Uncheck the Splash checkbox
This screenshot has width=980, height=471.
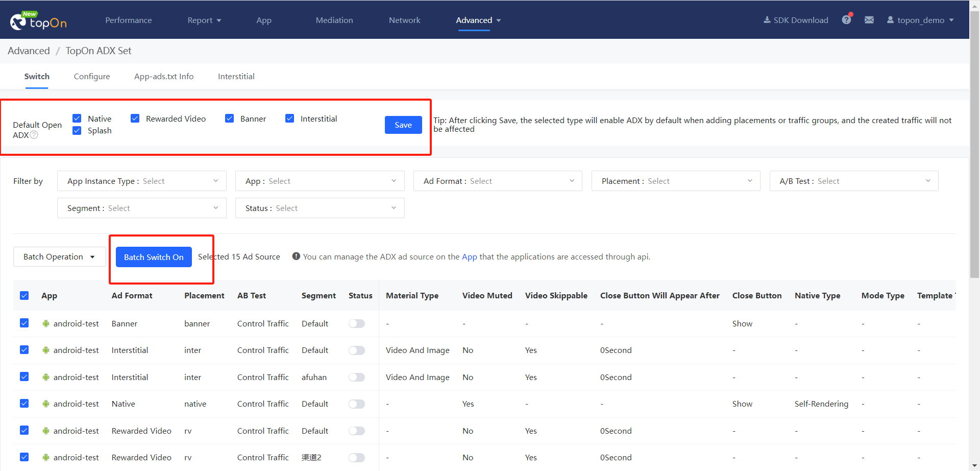(77, 130)
